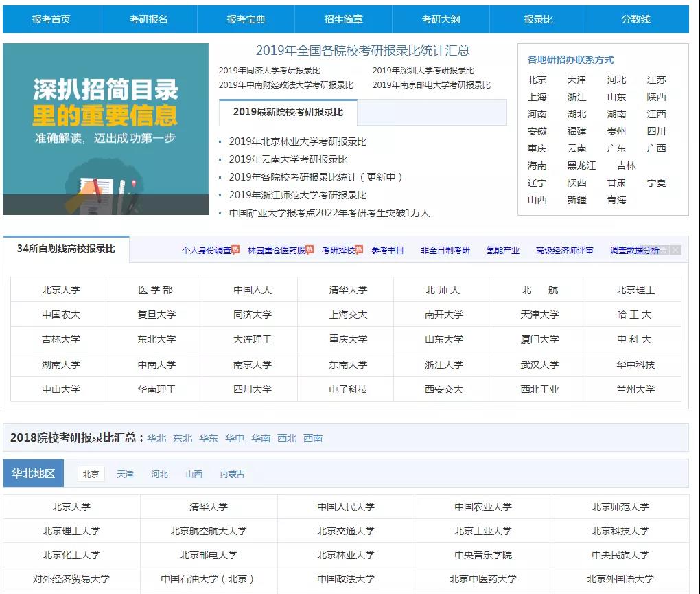The height and width of the screenshot is (594, 700).
Task: Select the 华北地区 region header
Action: tap(34, 473)
